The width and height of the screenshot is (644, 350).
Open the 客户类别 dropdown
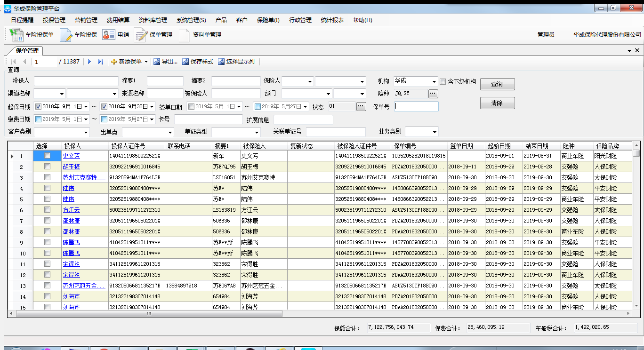(85, 132)
